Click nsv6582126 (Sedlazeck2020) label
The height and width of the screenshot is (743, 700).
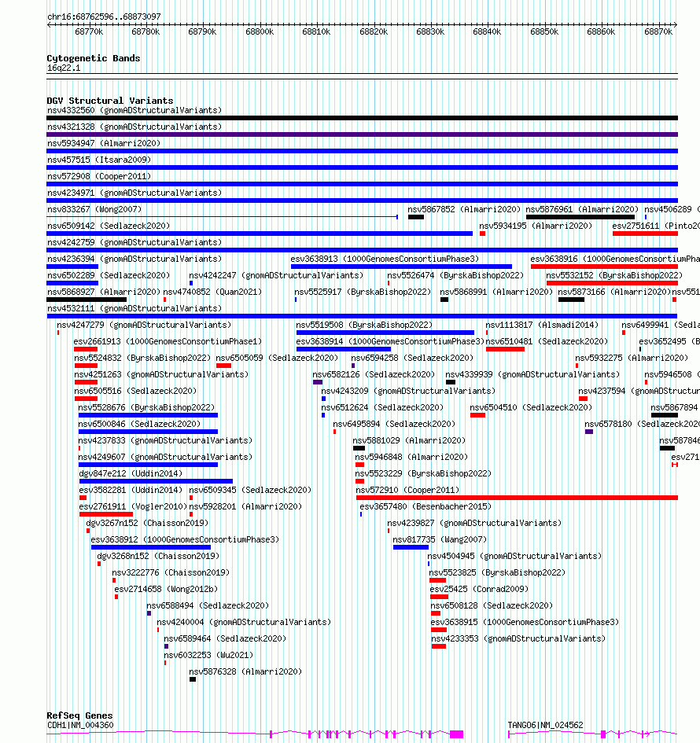pyautogui.click(x=374, y=375)
